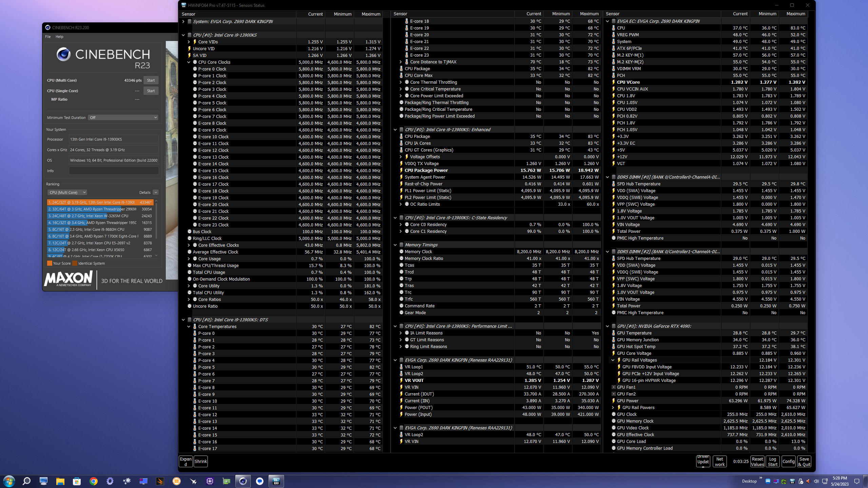Image resolution: width=868 pixels, height=488 pixels.
Task: Click the HWiNFO64 title bar icon
Action: (x=184, y=5)
